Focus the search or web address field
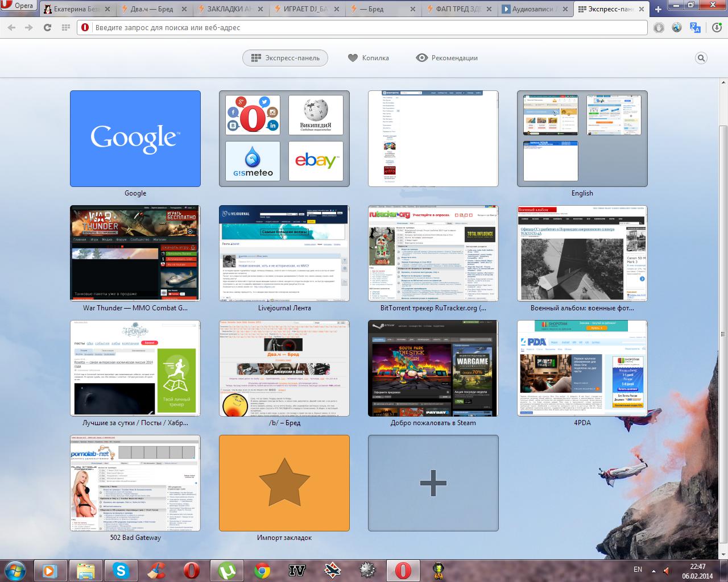This screenshot has width=728, height=582. coord(362,27)
